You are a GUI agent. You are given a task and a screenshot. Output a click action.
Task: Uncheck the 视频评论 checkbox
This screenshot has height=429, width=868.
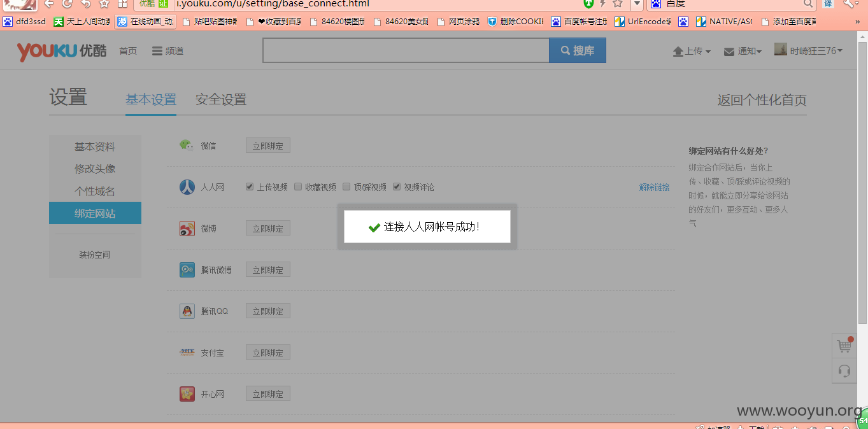point(397,187)
